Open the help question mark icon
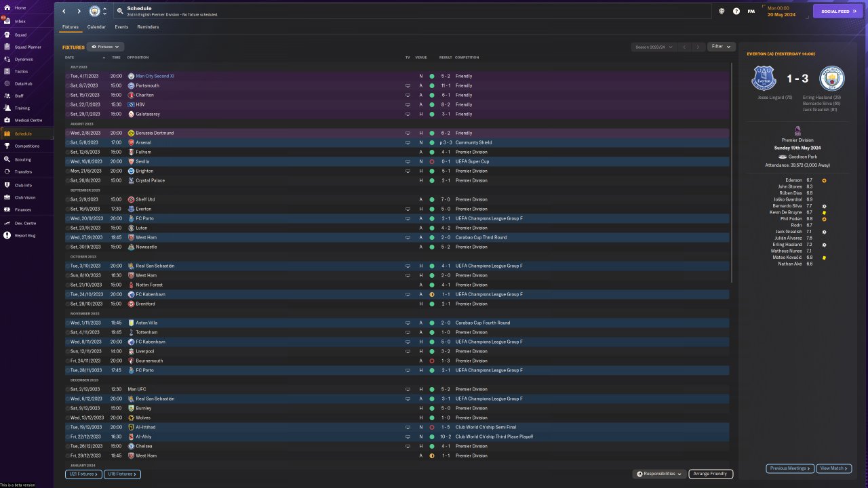 (x=736, y=12)
